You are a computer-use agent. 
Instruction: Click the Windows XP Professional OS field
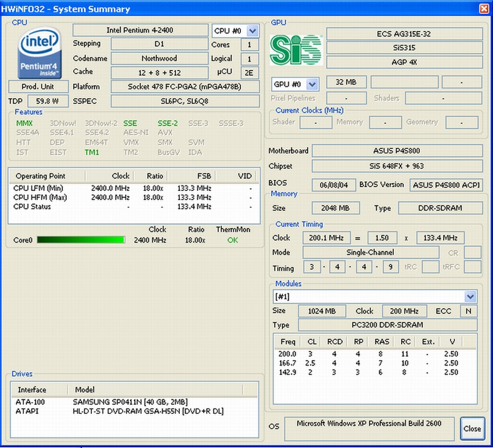369,429
